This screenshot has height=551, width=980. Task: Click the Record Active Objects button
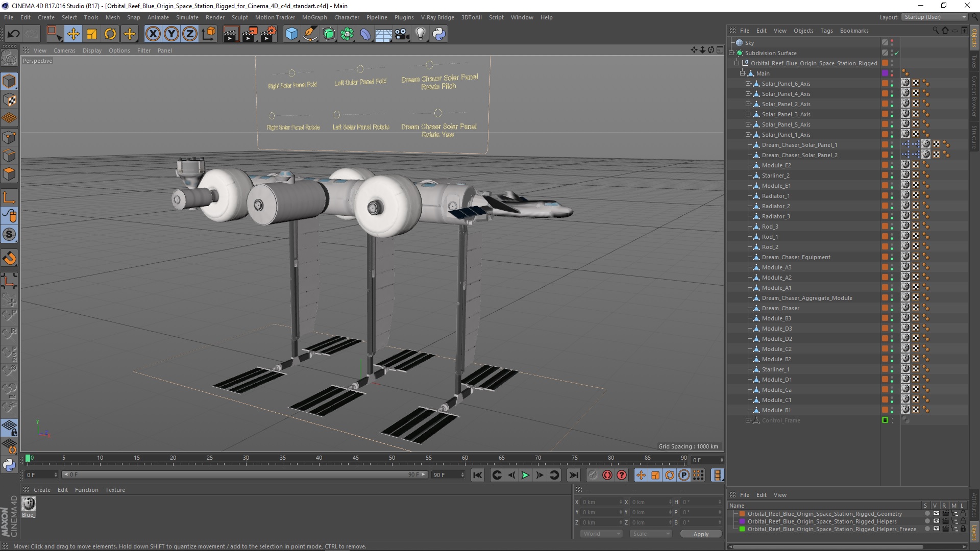click(593, 475)
